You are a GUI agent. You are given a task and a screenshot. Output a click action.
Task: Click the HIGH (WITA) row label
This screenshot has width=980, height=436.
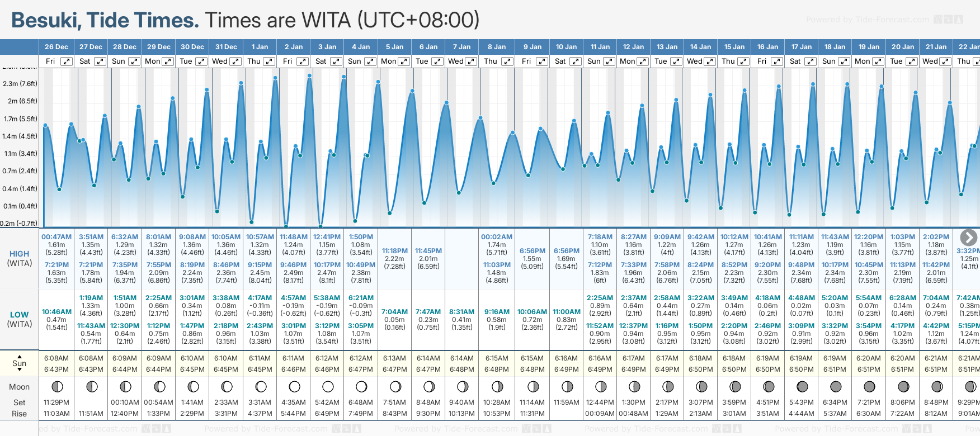click(20, 258)
